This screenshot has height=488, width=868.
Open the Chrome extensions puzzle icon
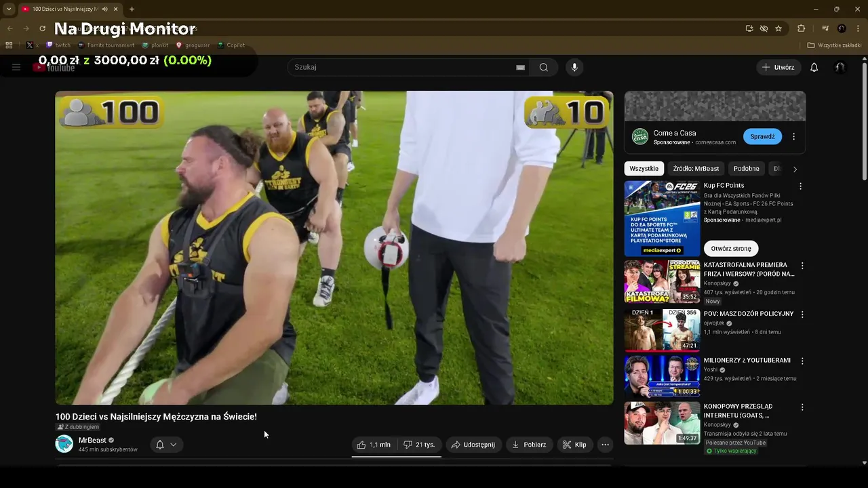(801, 28)
